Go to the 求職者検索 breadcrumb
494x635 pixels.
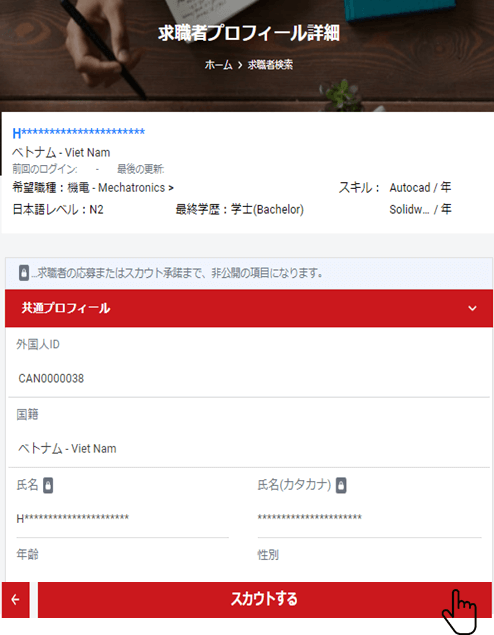tap(270, 65)
